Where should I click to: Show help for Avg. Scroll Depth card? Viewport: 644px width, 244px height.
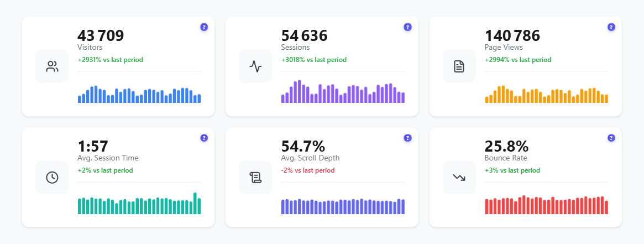[408, 138]
